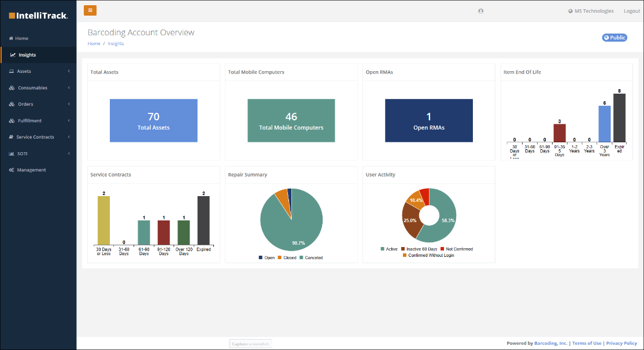Click the Capture screenshot button
This screenshot has height=350, width=644.
click(x=250, y=344)
